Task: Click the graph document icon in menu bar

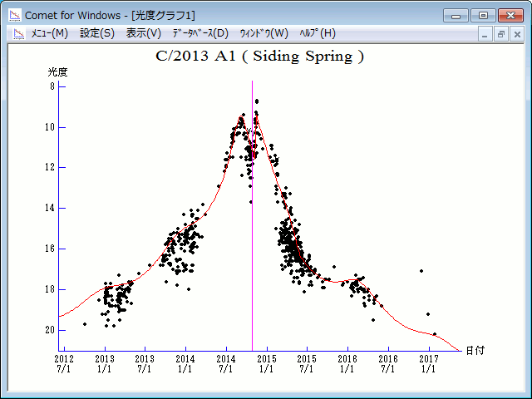Action: tap(19, 33)
